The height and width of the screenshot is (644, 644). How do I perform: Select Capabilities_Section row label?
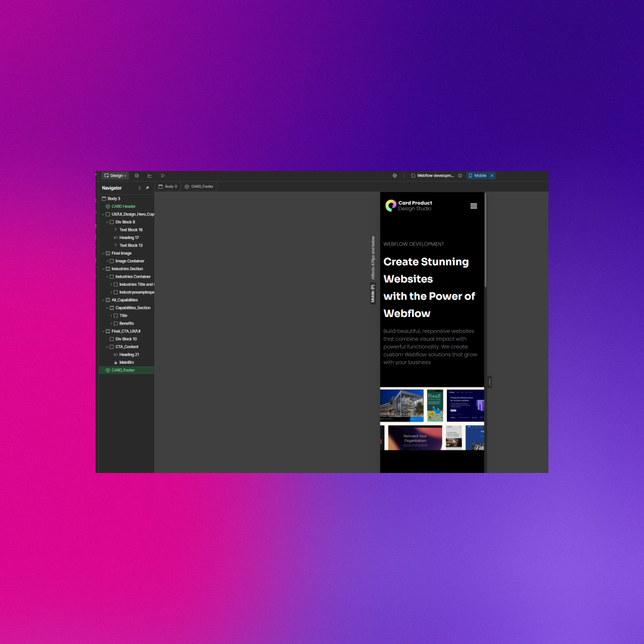pyautogui.click(x=133, y=308)
